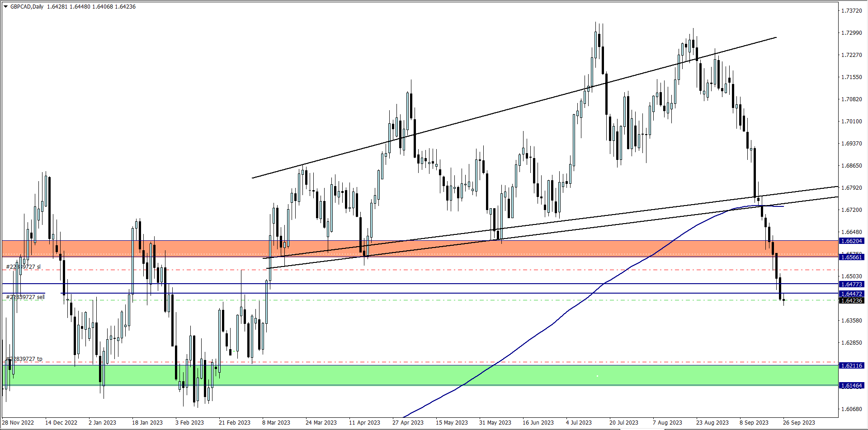The width and height of the screenshot is (868, 430).
Task: Click the 1.67920 value on price axis
Action: (x=851, y=188)
